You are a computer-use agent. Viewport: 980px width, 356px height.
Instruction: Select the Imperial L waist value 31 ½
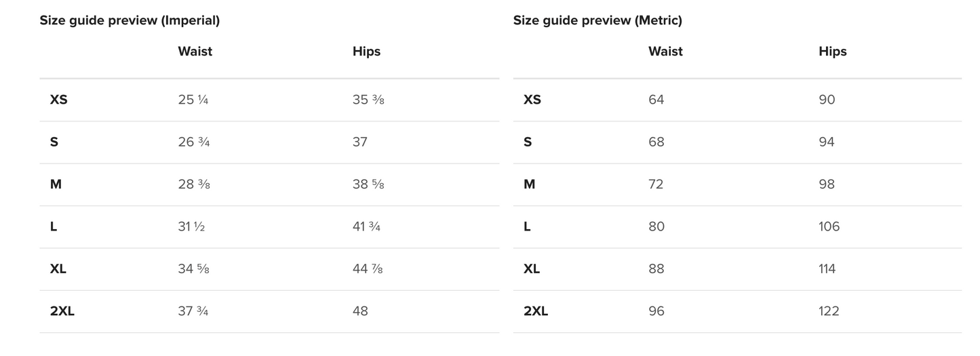tap(191, 226)
